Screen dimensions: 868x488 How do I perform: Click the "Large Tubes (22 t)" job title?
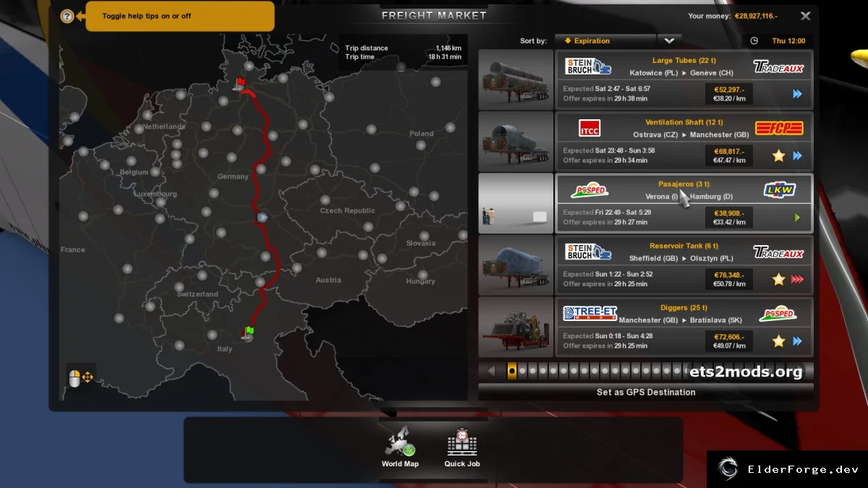[684, 61]
